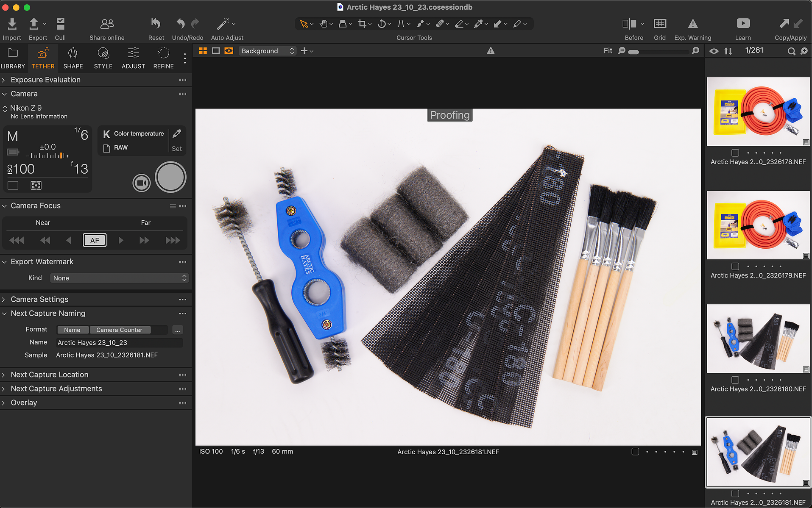Click the browser search magnifier
Image resolution: width=812 pixels, height=508 pixels.
point(791,51)
